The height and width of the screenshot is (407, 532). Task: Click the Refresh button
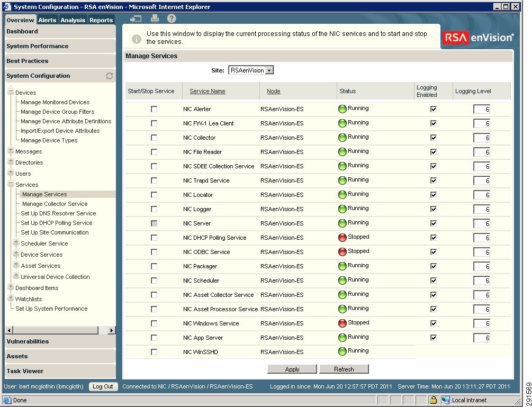[344, 369]
